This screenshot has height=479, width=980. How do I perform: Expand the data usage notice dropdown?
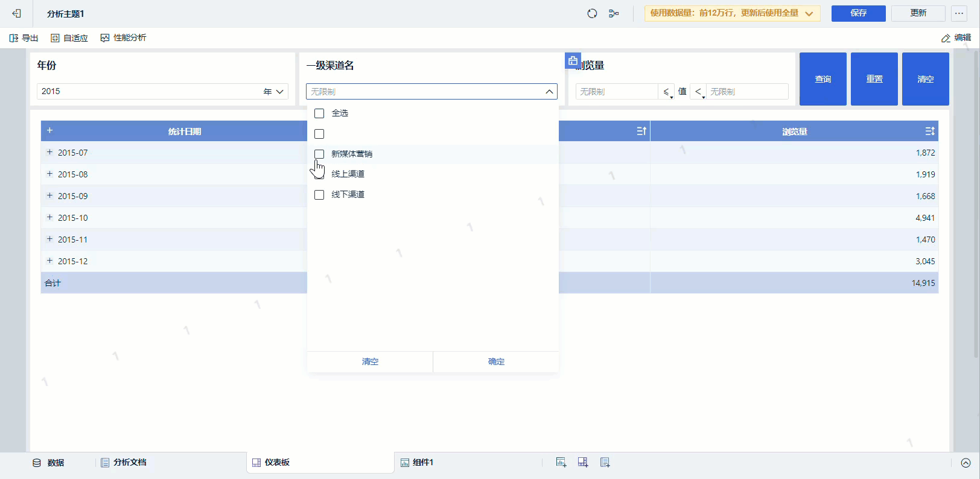point(809,13)
